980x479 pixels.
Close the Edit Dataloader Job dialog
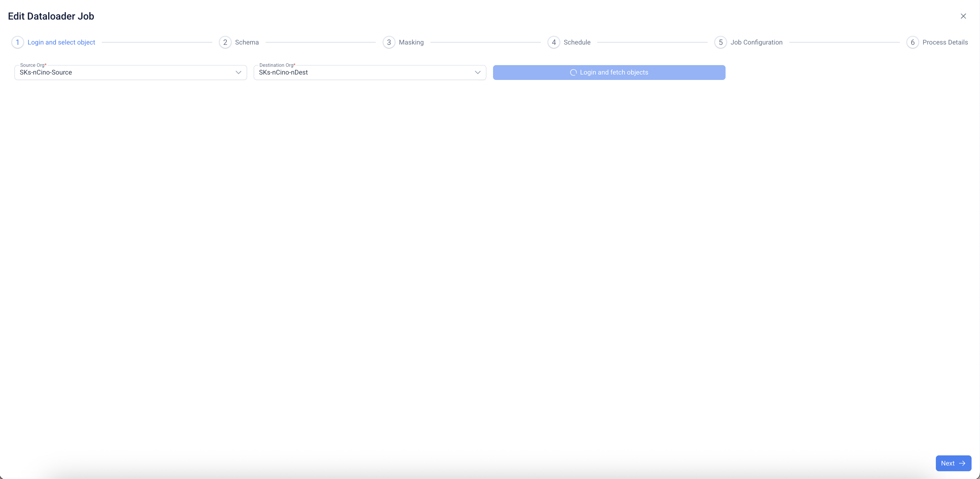(x=963, y=16)
